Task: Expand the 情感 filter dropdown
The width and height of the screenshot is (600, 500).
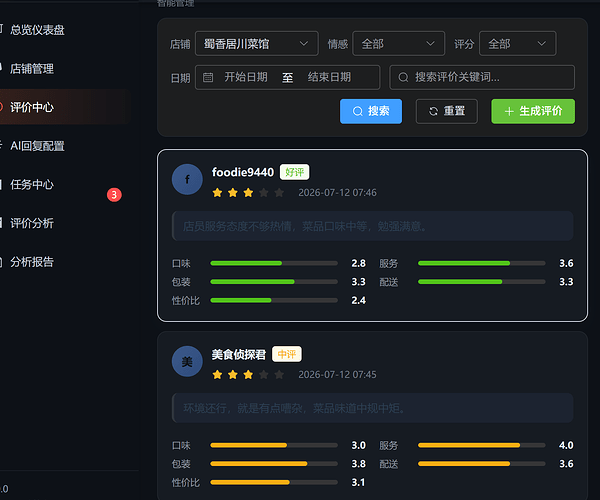Action: click(x=398, y=44)
